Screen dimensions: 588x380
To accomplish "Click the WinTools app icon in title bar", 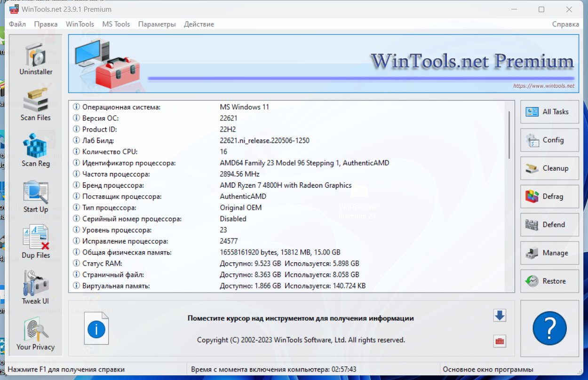I will click(x=14, y=9).
